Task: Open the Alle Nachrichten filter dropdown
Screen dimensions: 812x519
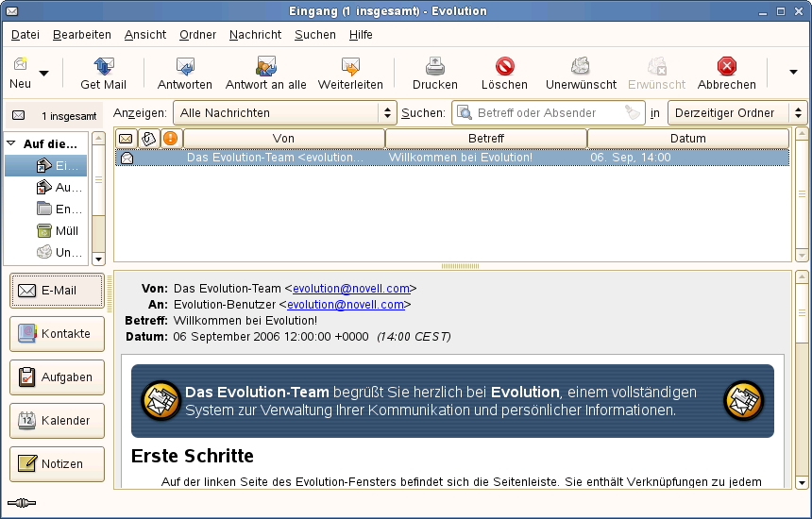Action: pos(284,113)
